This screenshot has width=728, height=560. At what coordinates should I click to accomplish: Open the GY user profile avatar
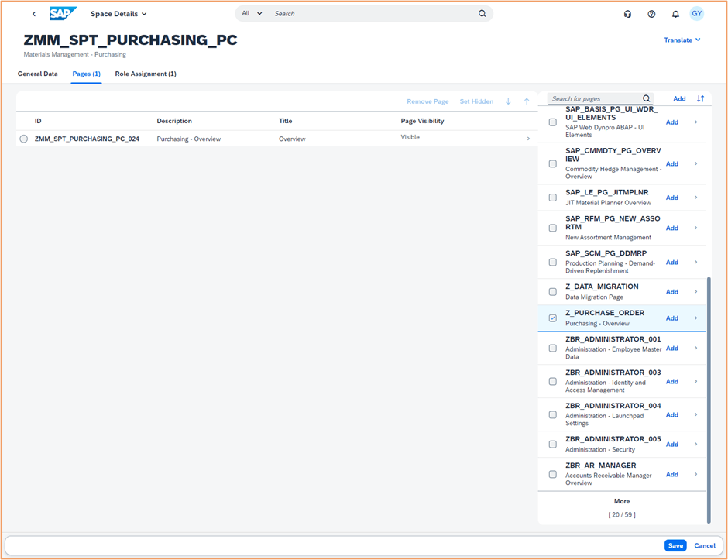[x=696, y=13]
